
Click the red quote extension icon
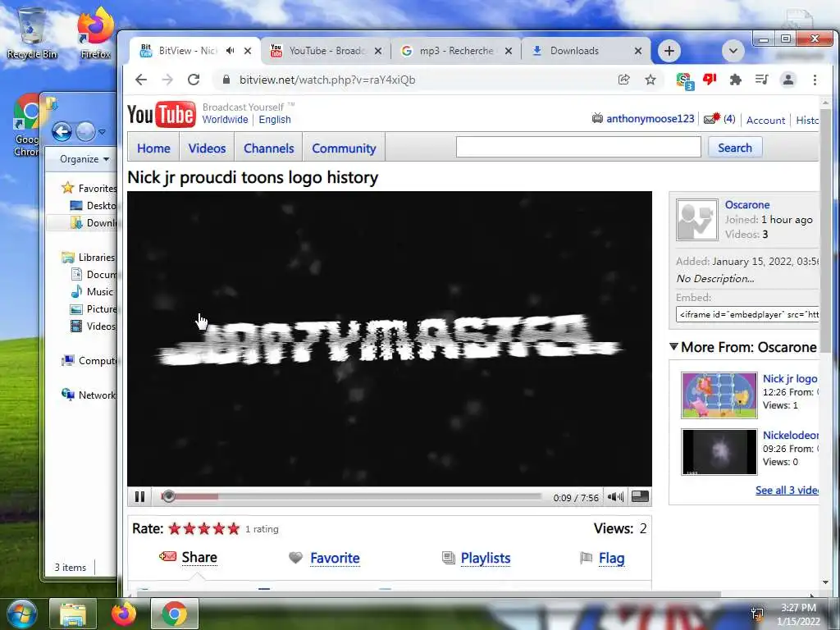click(710, 80)
